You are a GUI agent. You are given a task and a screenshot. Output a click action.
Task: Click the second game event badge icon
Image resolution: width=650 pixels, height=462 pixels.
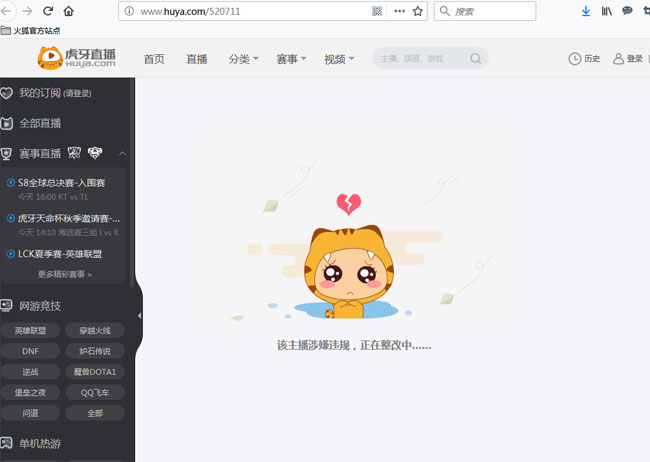click(95, 153)
